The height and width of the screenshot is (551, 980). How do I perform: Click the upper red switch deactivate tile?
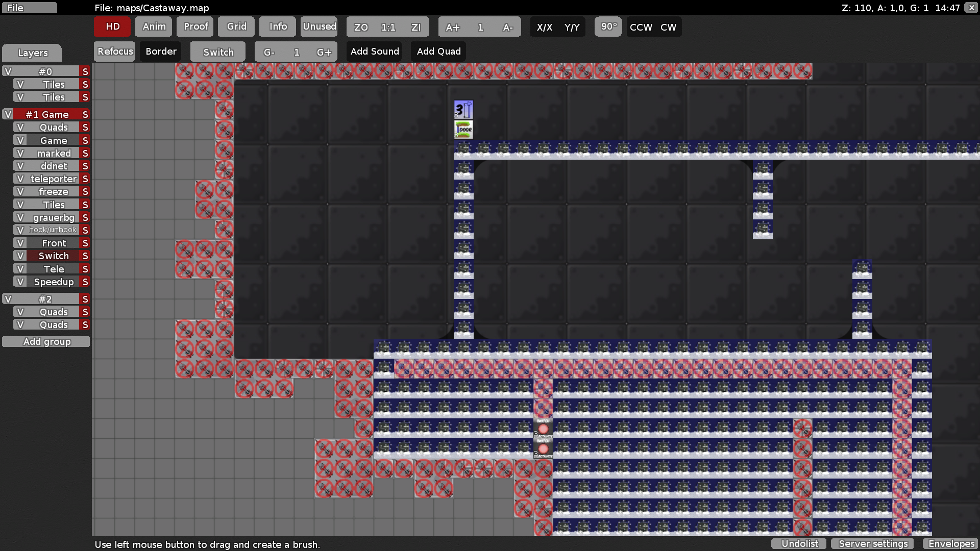[543, 429]
